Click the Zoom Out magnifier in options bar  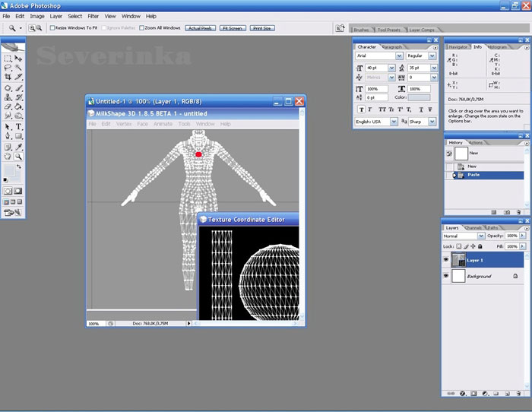coord(39,28)
